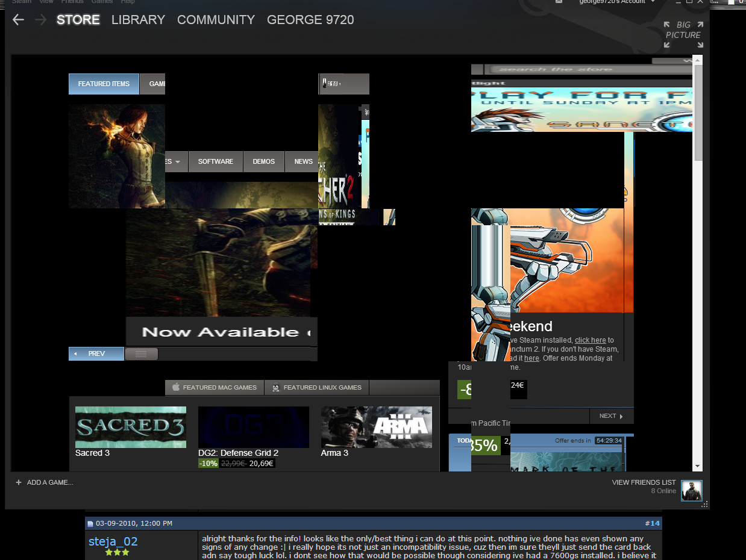Image resolution: width=746 pixels, height=560 pixels.
Task: Select the FEATURED ITEMS tab
Action: 104,84
